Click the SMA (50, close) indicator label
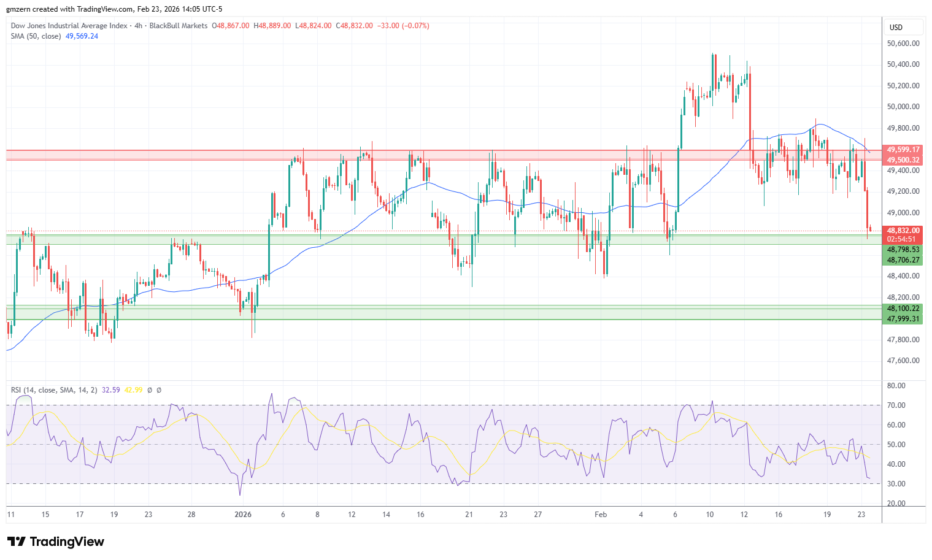Screen dimensions: 932x560 click(x=36, y=36)
